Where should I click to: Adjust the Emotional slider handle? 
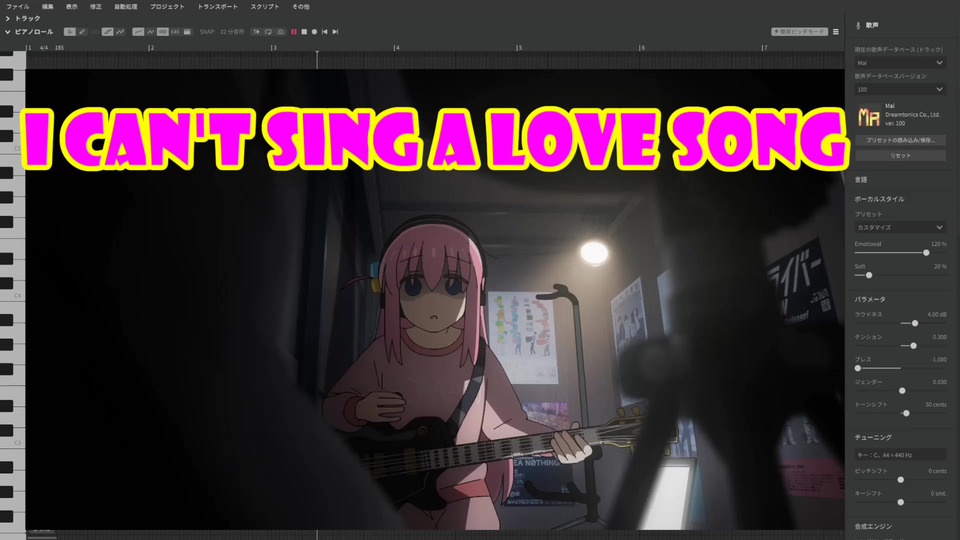point(926,253)
